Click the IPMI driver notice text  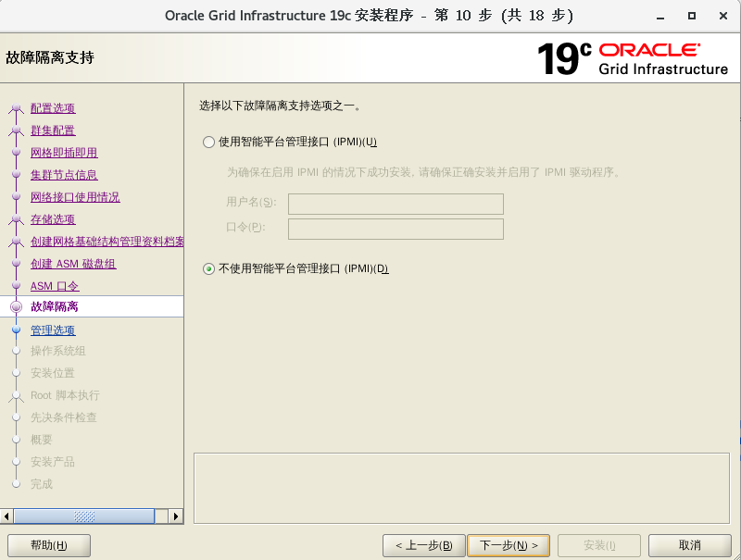click(x=424, y=172)
